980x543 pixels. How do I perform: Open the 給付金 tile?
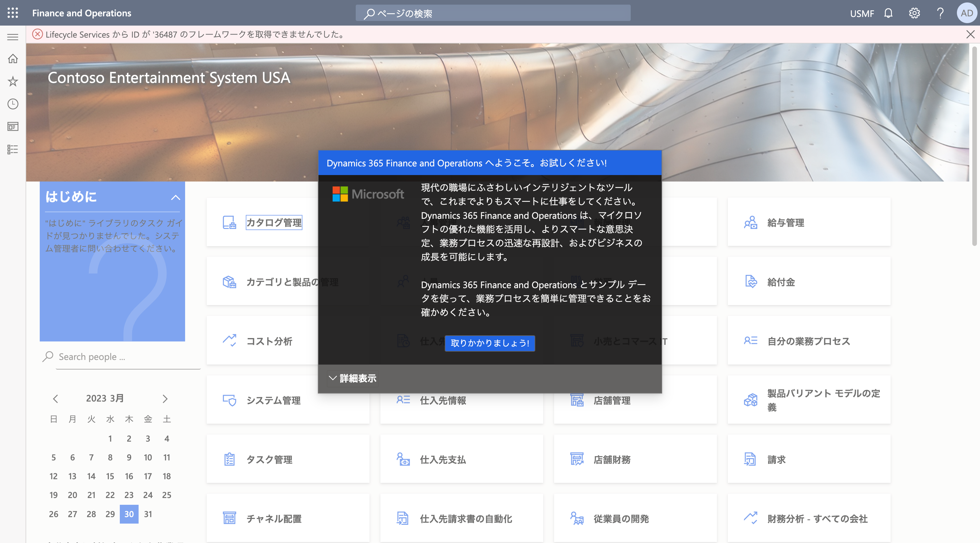[x=809, y=281]
